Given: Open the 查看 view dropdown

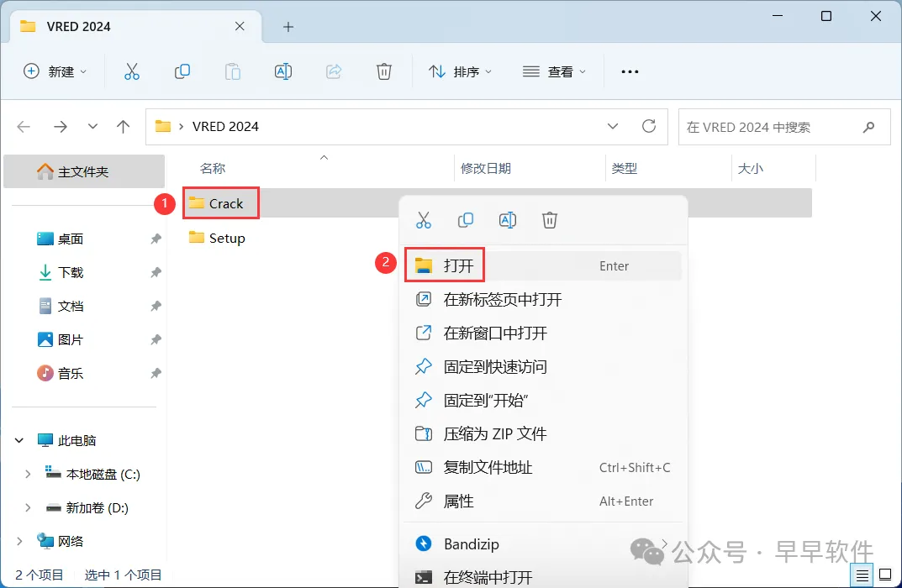Looking at the screenshot, I should pos(554,71).
